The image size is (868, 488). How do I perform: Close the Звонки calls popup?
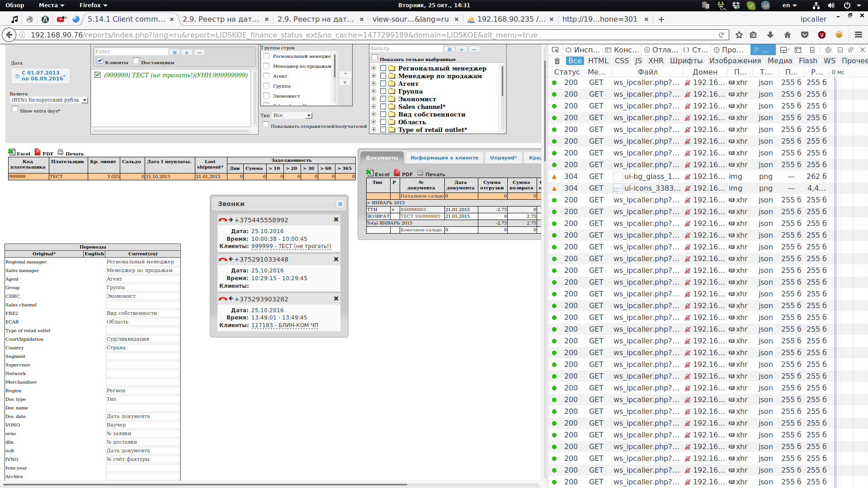(x=340, y=204)
